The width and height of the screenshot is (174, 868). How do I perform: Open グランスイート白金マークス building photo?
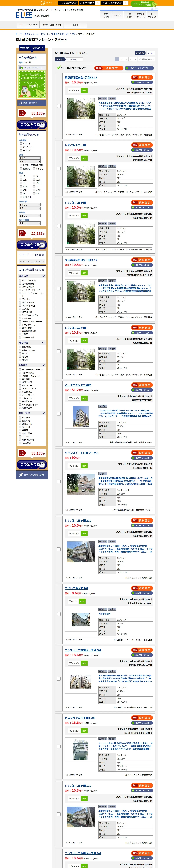(81, 484)
